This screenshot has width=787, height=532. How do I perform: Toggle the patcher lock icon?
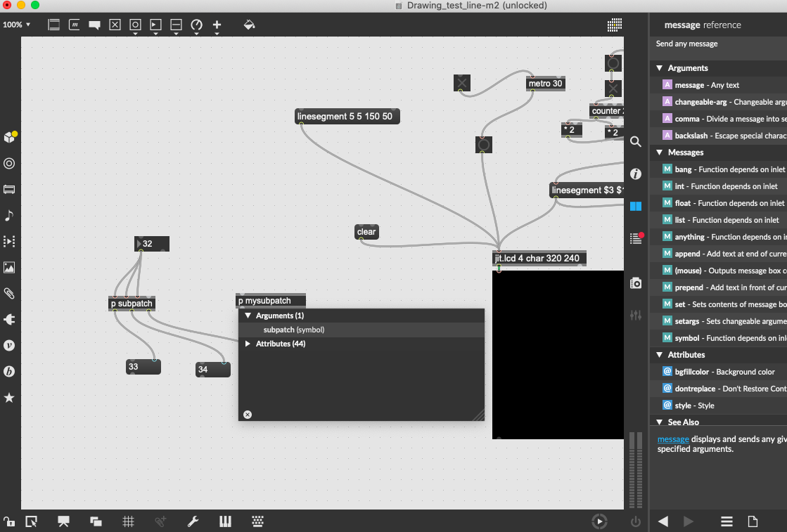9,521
